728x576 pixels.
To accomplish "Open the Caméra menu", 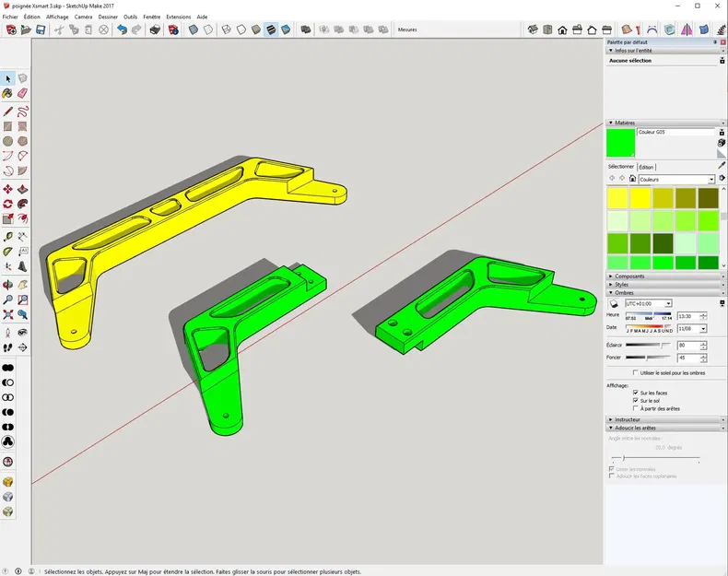I will tap(83, 17).
